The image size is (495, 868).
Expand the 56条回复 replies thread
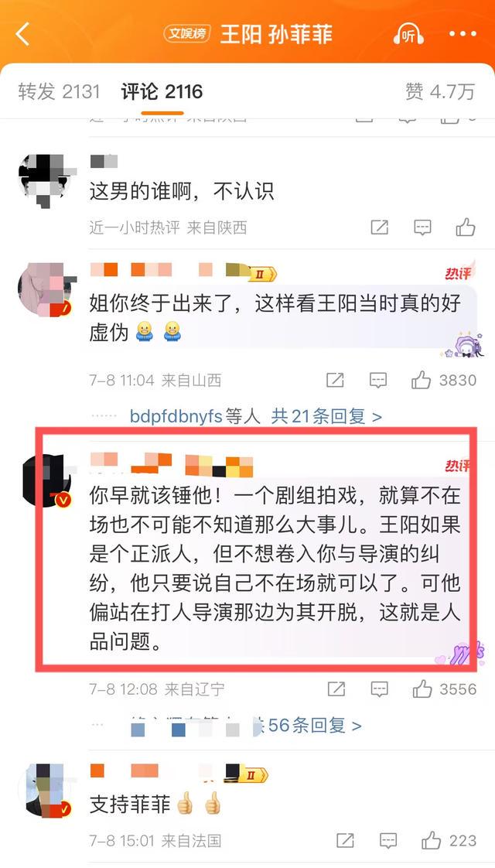tap(315, 725)
